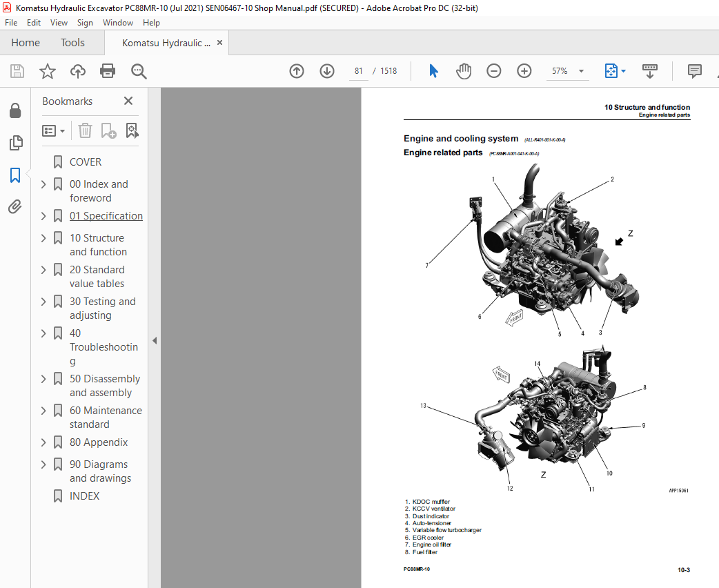Click the add new bookmark icon
Viewport: 719px width, 588px height.
coord(108,131)
